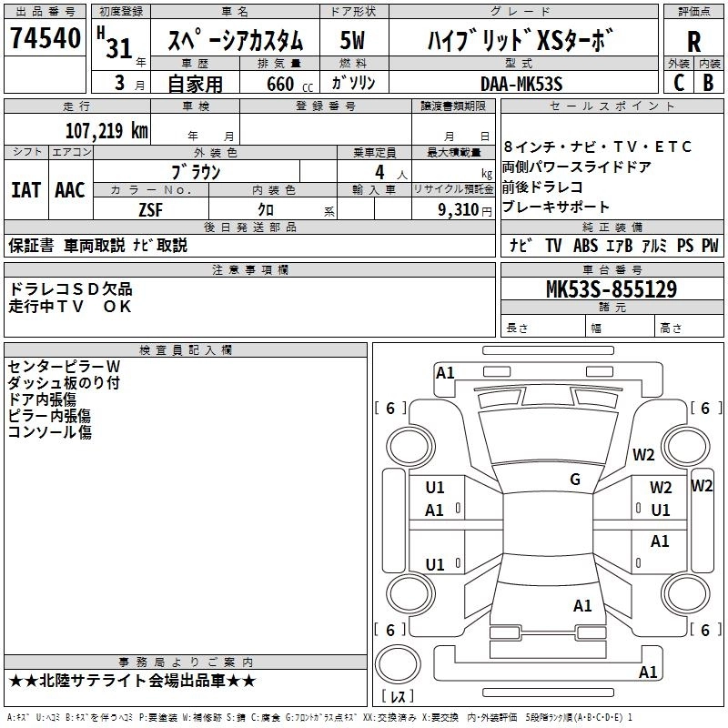The height and width of the screenshot is (728, 728).
Task: Click 保証書 in later-shipped parts
Action: (x=31, y=245)
